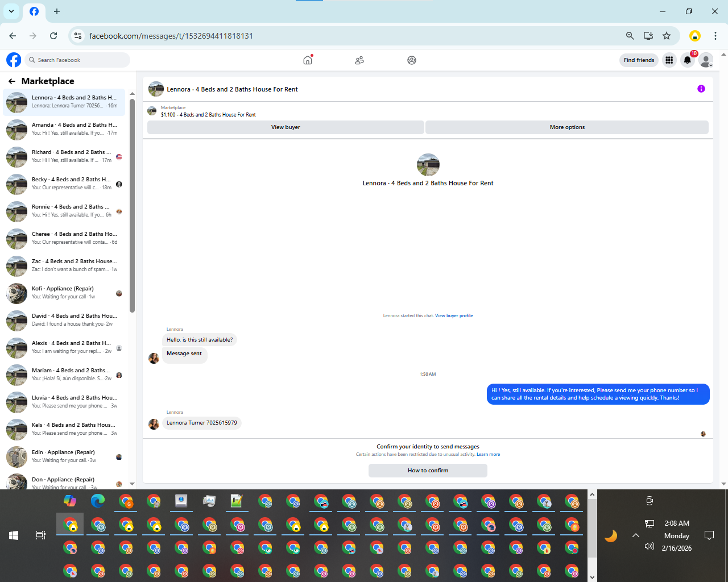Screen dimensions: 728x582
Task: Click the How to confirm button
Action: (428, 471)
